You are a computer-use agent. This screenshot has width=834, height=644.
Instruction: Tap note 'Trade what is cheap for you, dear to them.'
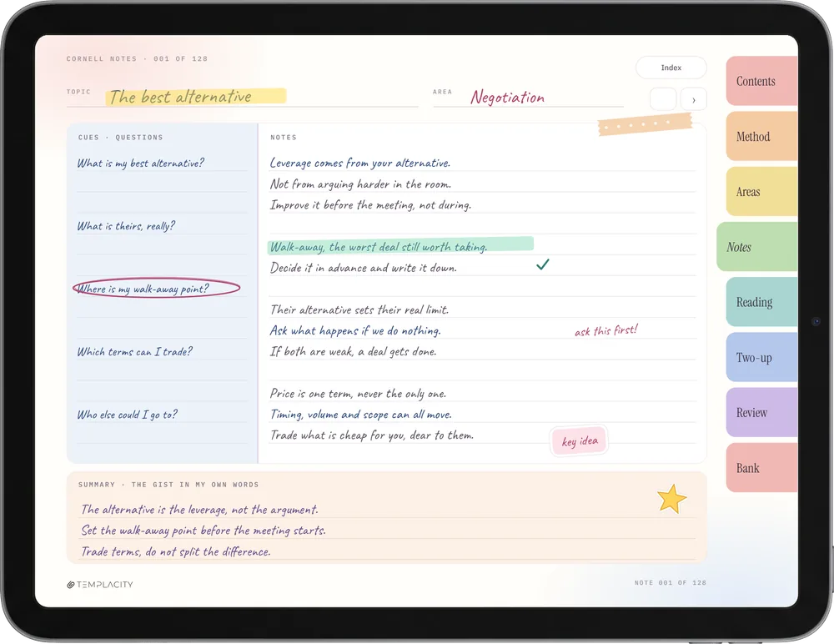[372, 435]
